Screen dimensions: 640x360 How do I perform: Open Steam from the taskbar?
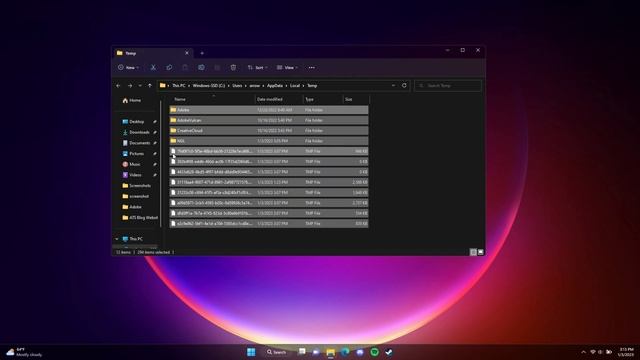(x=389, y=352)
